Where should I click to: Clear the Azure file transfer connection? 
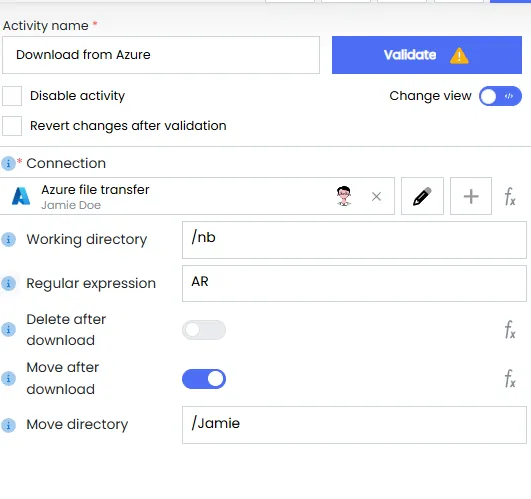(x=376, y=196)
